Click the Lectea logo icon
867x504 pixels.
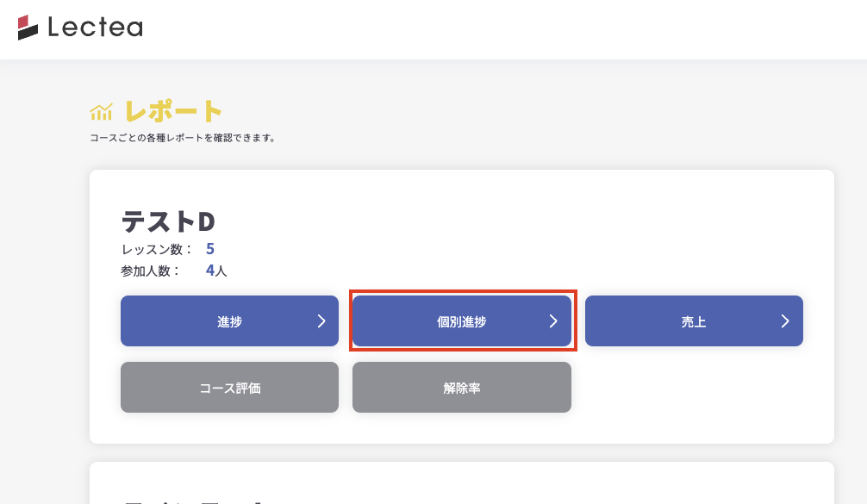(x=28, y=28)
